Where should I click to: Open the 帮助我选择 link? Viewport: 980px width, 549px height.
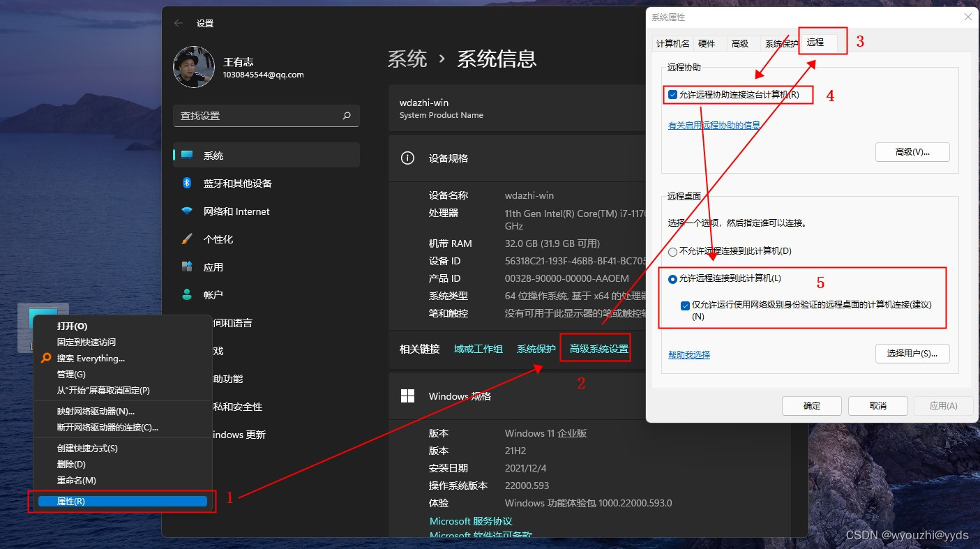[688, 354]
